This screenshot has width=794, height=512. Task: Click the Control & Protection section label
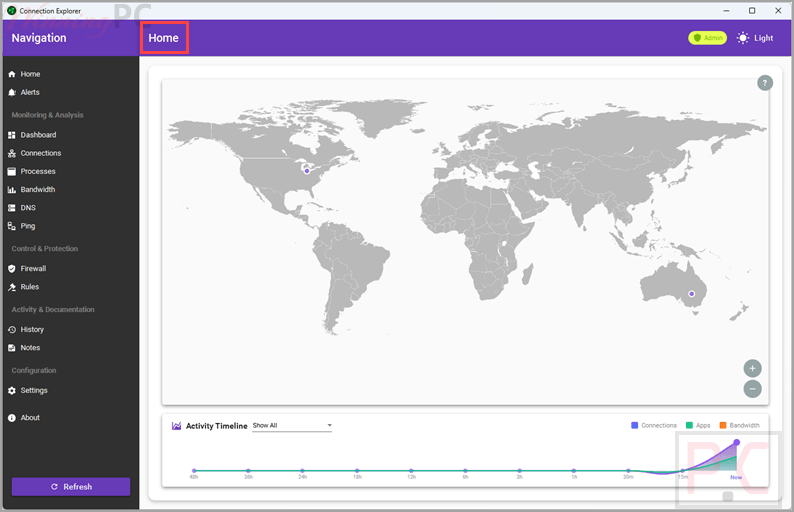tap(45, 249)
